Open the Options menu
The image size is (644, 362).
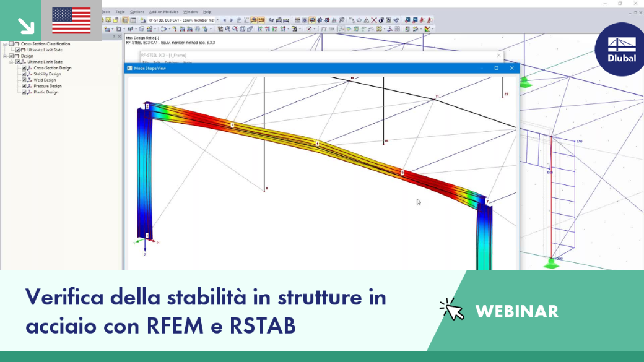[x=137, y=12]
